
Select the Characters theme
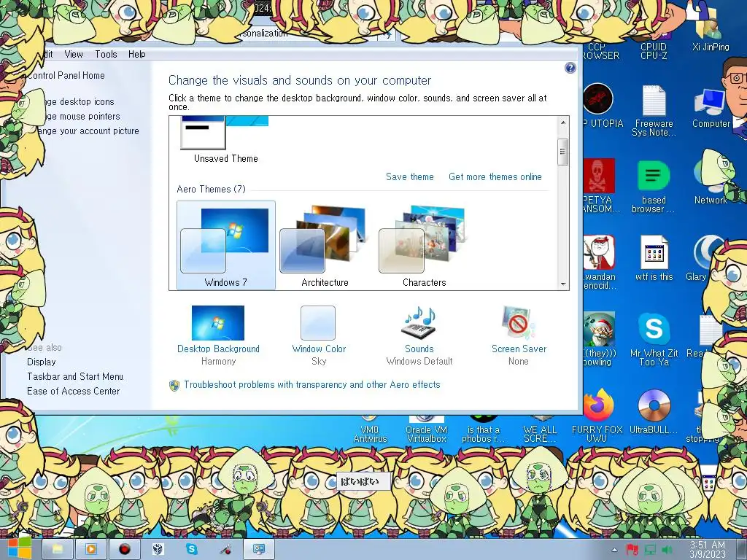coord(424,245)
